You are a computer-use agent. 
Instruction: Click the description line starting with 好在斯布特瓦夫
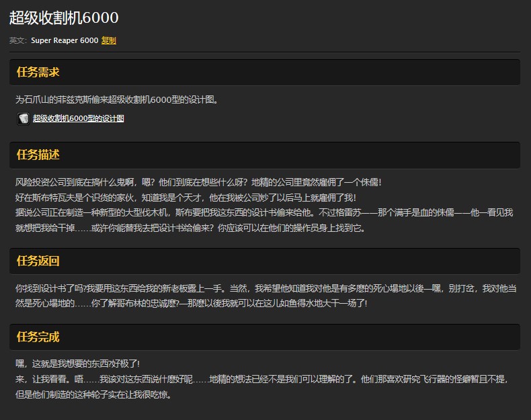tap(186, 198)
